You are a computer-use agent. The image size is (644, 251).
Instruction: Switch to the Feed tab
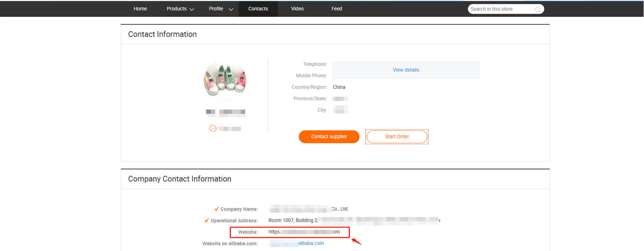pos(336,9)
